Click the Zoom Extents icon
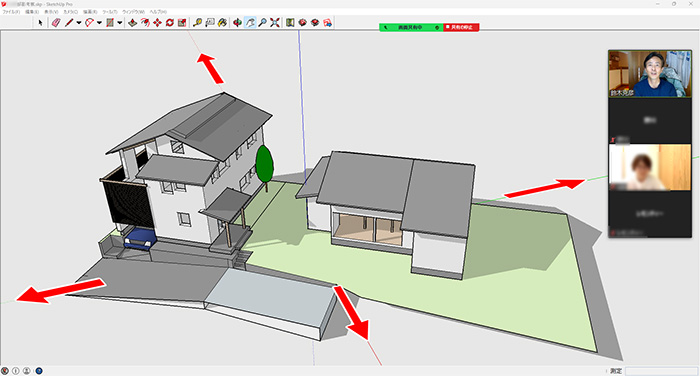Viewport: 700px width, 376px height. (275, 22)
